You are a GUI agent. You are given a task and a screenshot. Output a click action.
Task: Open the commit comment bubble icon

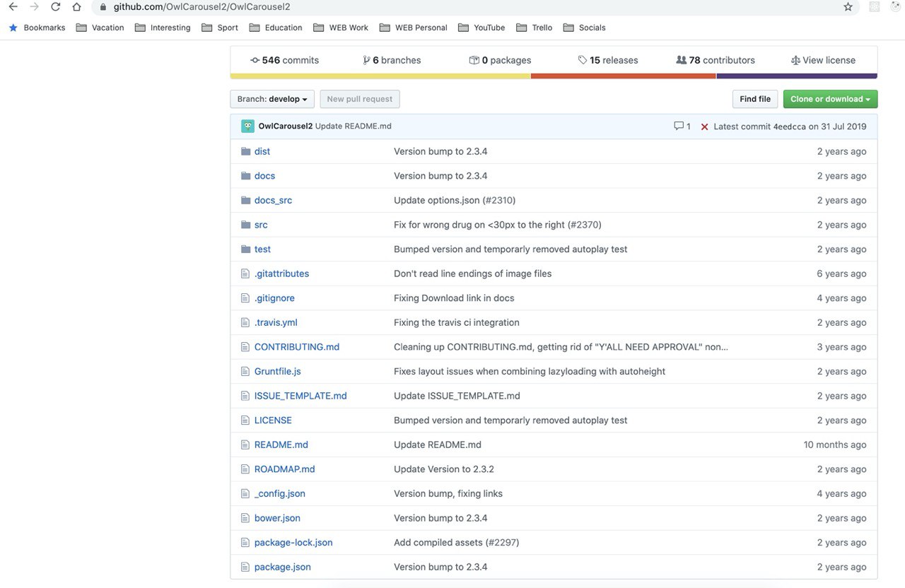(x=679, y=127)
